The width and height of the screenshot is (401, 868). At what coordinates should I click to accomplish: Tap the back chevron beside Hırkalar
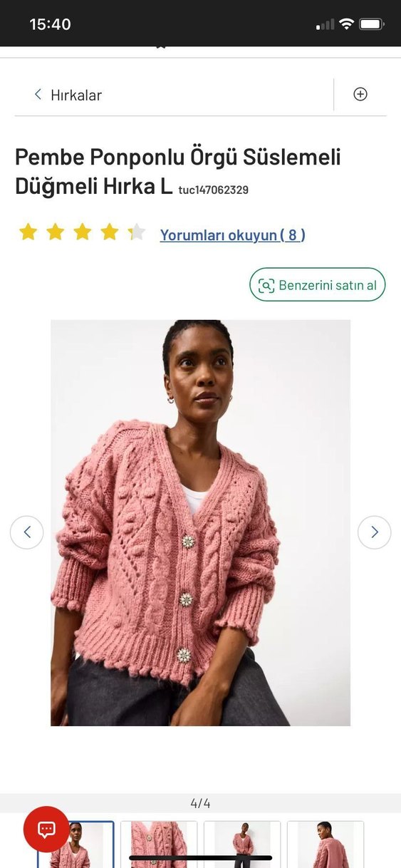coord(38,94)
